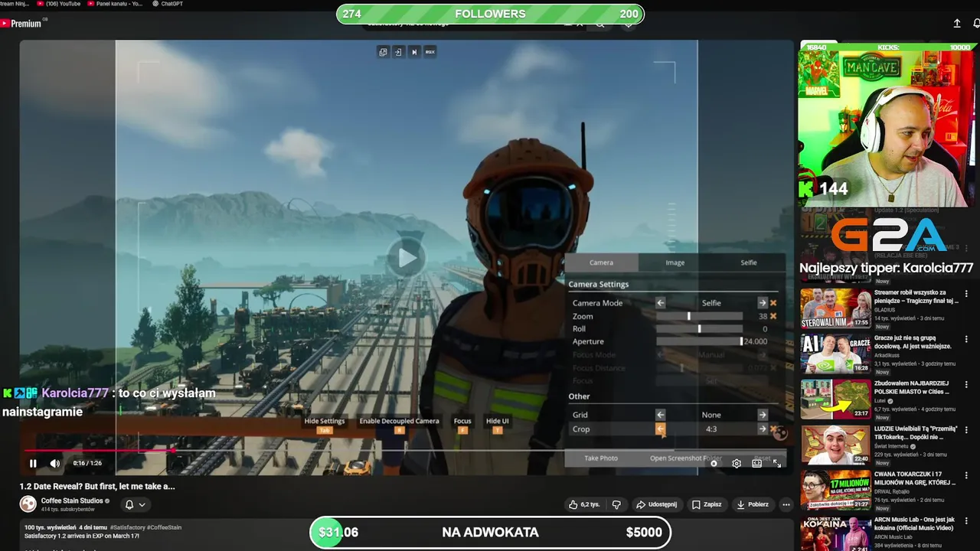Like the video (6,2 tys.)
980x551 pixels.
(584, 504)
